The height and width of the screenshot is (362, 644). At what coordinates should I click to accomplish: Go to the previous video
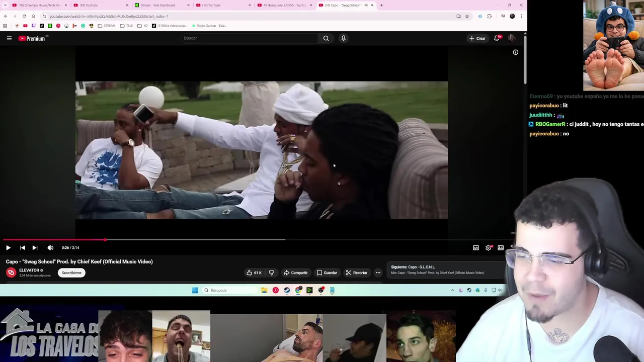pos(22,247)
